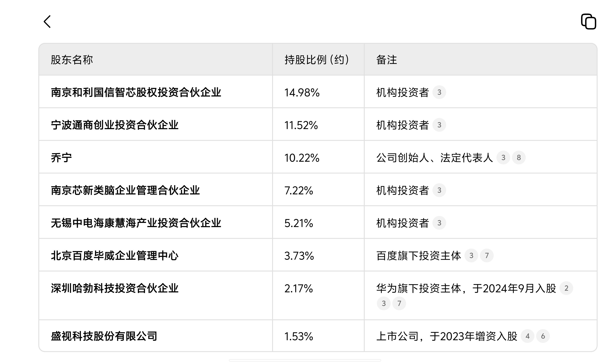Open citation 3 in the 乔宁 row
This screenshot has width=610, height=364.
[x=503, y=157]
